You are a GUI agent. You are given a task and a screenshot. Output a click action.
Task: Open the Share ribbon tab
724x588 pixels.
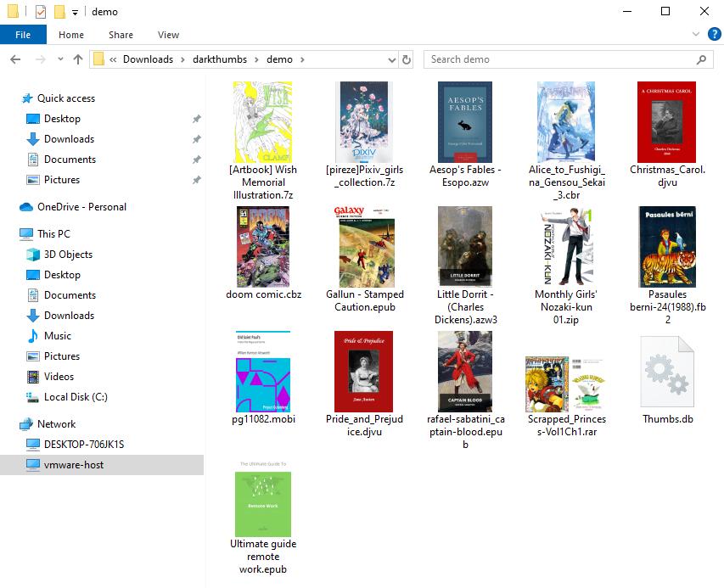pos(121,35)
